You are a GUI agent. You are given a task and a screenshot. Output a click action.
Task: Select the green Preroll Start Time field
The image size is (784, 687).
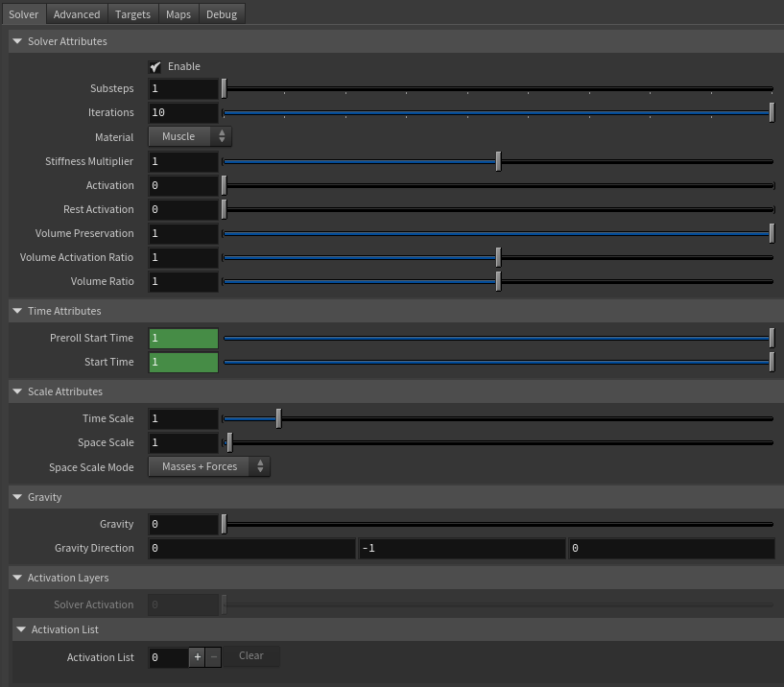click(x=182, y=338)
